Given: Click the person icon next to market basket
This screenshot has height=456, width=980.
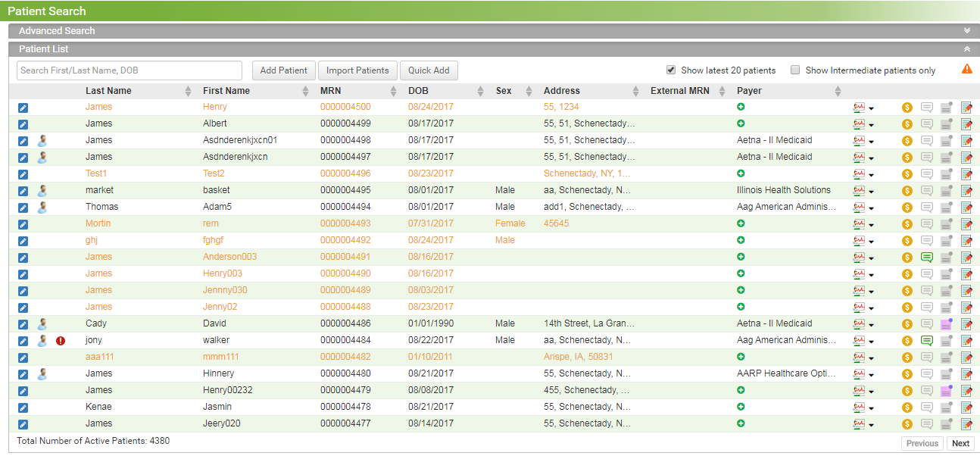Looking at the screenshot, I should click(42, 190).
